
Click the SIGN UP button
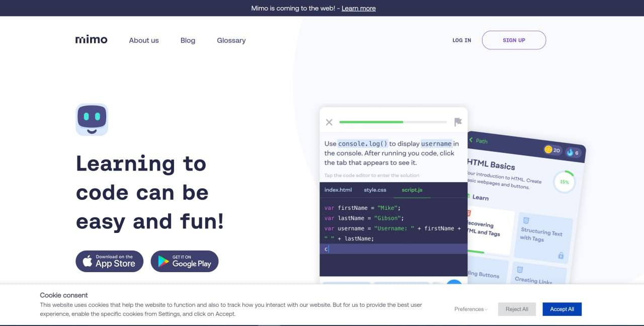514,40
